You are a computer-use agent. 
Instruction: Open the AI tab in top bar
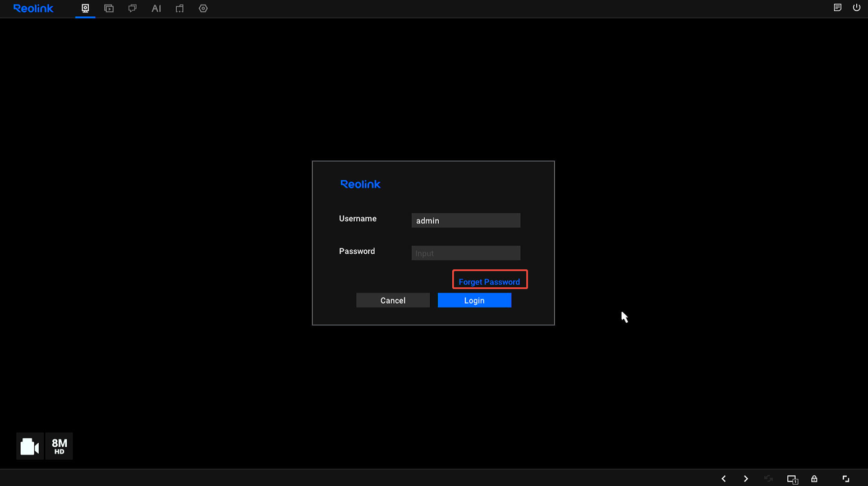157,8
